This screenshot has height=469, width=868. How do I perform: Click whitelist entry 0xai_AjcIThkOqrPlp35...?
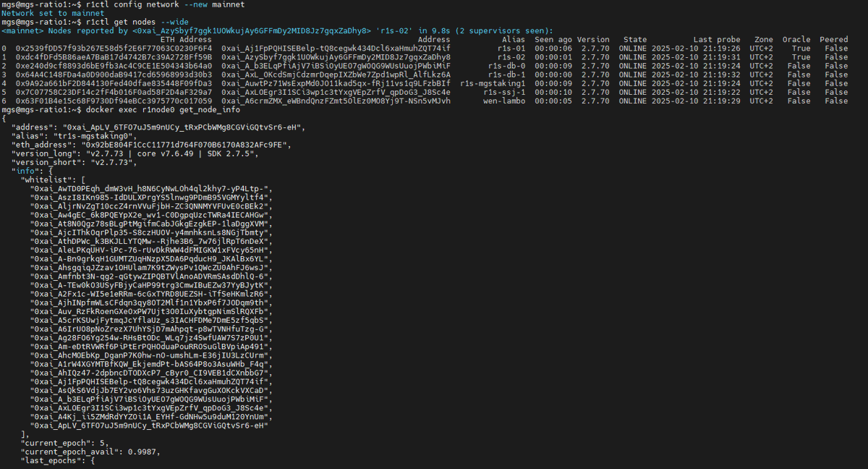tap(149, 232)
